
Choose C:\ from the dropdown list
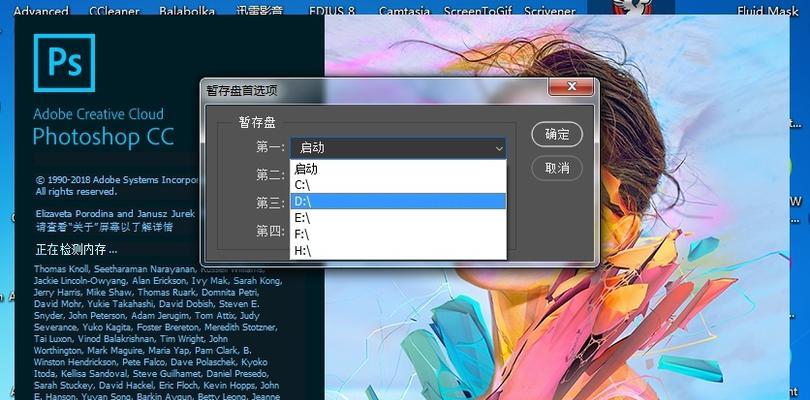point(398,184)
